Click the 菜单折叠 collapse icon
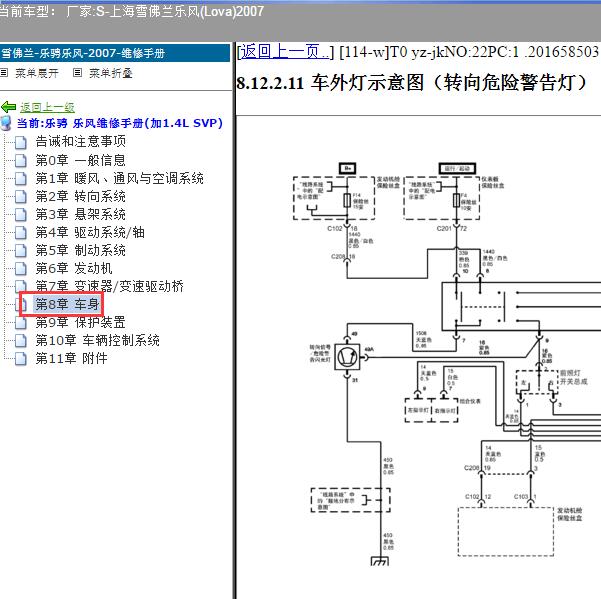Viewport: 601px width, 599px height. point(77,72)
